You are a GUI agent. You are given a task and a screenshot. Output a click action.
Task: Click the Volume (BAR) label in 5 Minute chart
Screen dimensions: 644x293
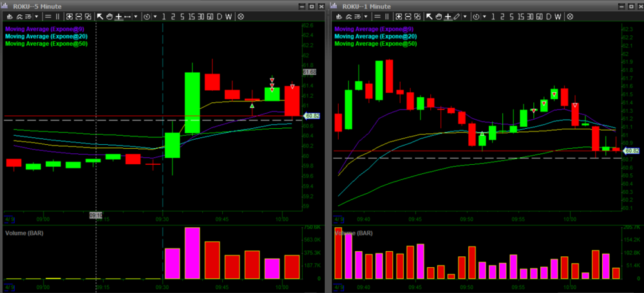[x=25, y=232]
